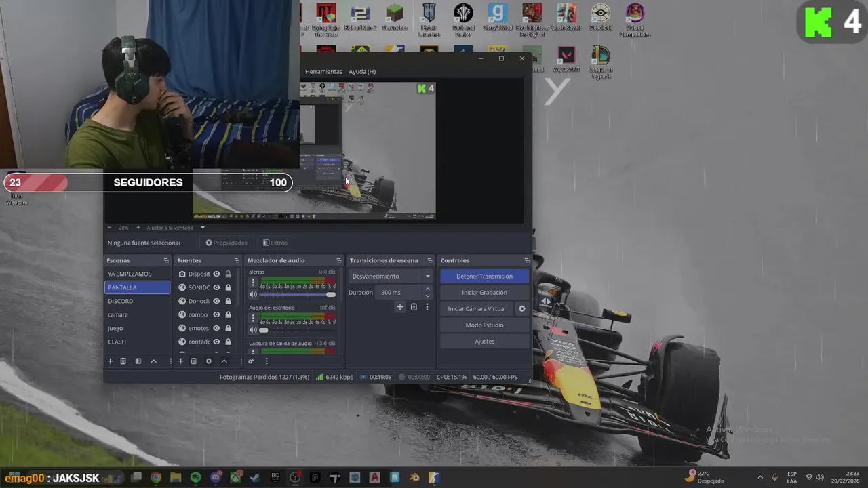Undock the Controles panel via float icon
The image size is (868, 488).
[527, 260]
